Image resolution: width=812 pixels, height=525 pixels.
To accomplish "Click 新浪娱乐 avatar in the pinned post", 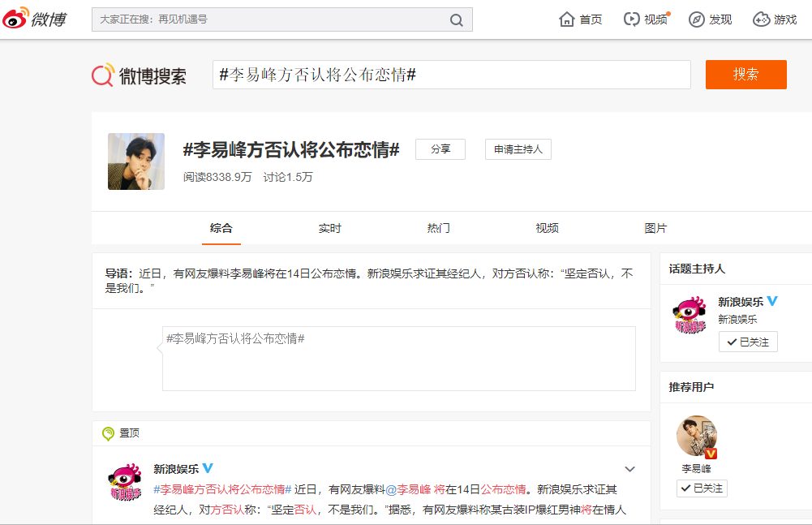I will point(125,482).
